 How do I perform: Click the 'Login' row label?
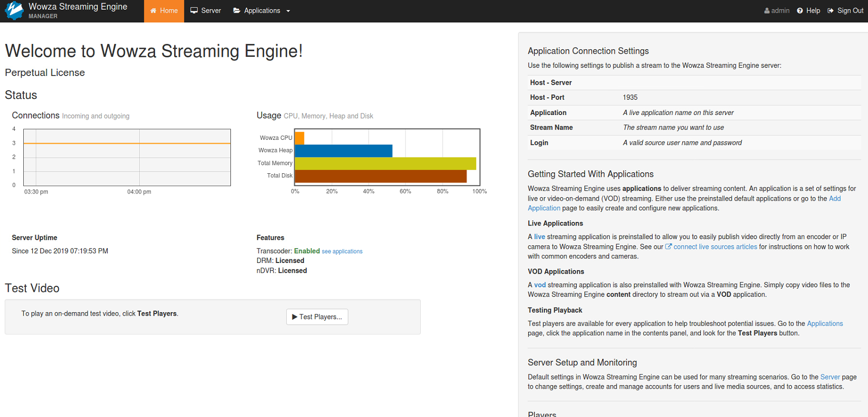coord(539,143)
